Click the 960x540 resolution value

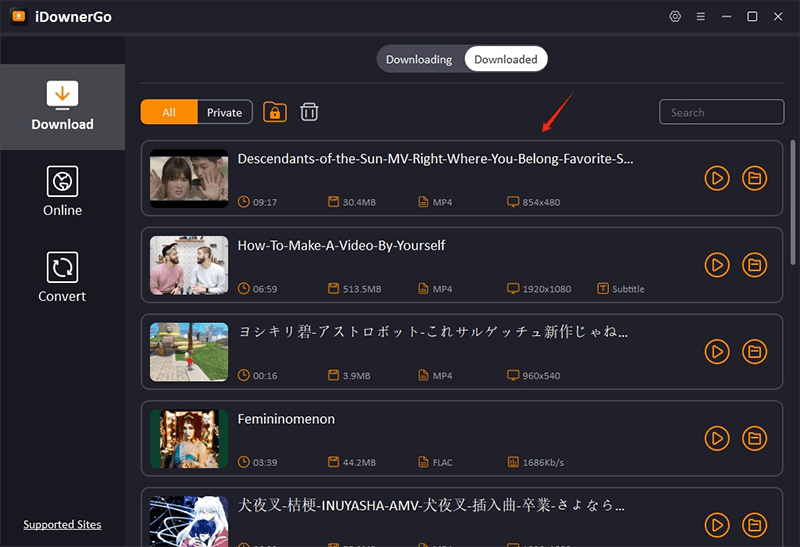pyautogui.click(x=541, y=376)
